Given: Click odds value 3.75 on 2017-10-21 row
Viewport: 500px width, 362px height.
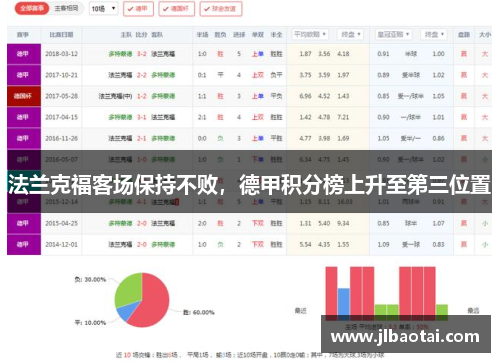Looking at the screenshot, I should pos(305,75).
